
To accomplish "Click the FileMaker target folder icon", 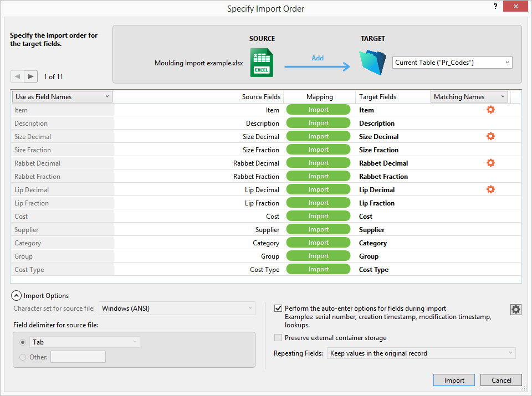I will [372, 62].
